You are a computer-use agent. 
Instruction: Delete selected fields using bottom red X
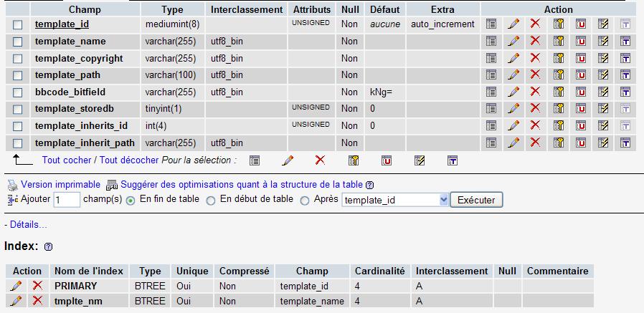click(320, 160)
